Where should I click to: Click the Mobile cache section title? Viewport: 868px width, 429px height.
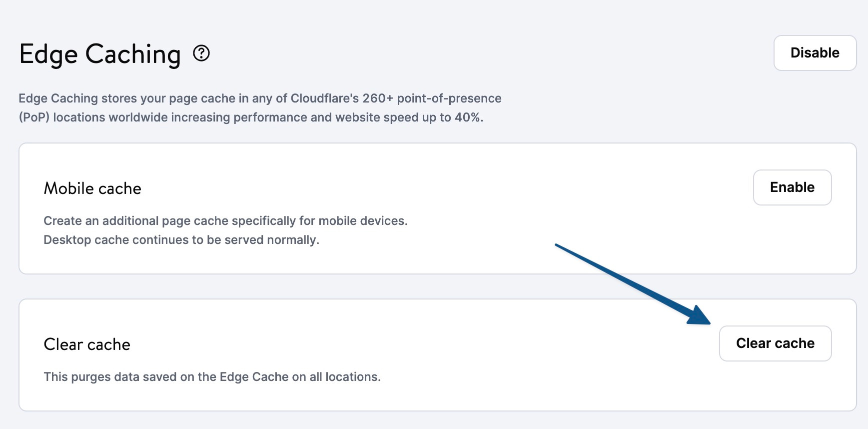(x=92, y=188)
